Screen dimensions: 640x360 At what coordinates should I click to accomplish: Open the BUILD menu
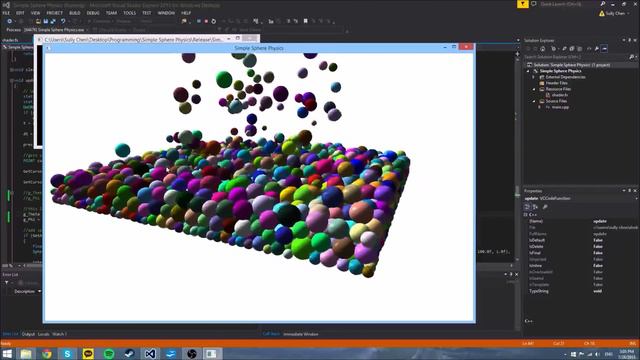(75, 13)
